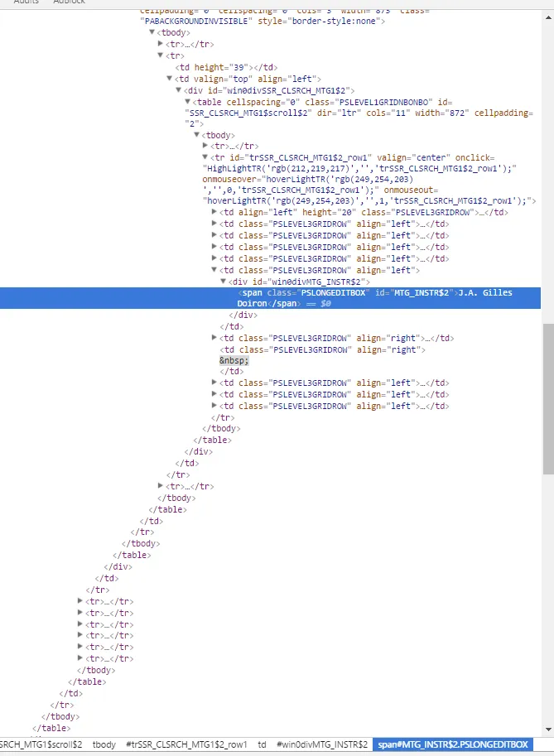554x756 pixels.
Task: Click the text "J.A. Gilles" in the span
Action: (485, 292)
